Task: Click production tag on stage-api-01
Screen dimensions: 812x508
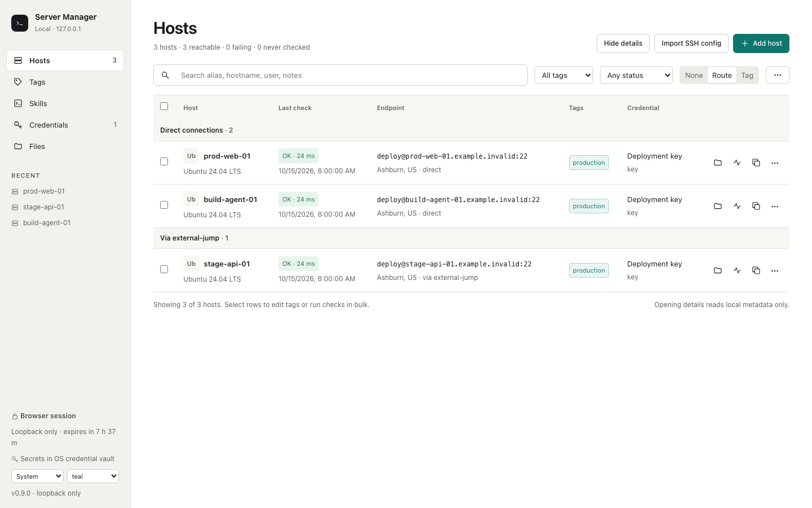Action: (589, 270)
